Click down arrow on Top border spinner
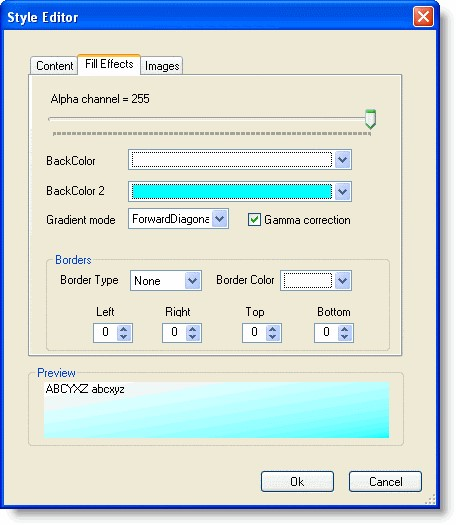This screenshot has width=456, height=525. click(x=273, y=336)
